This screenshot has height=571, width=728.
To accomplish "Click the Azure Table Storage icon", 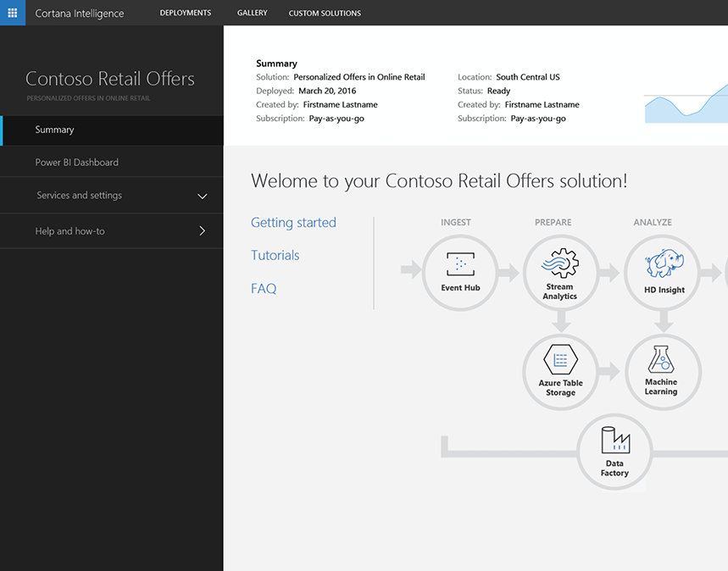I will point(560,359).
